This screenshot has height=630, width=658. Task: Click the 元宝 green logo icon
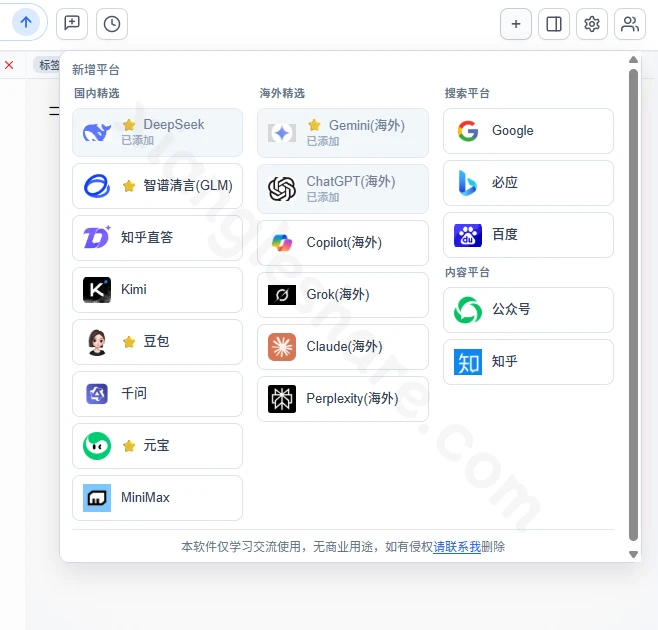coord(97,446)
